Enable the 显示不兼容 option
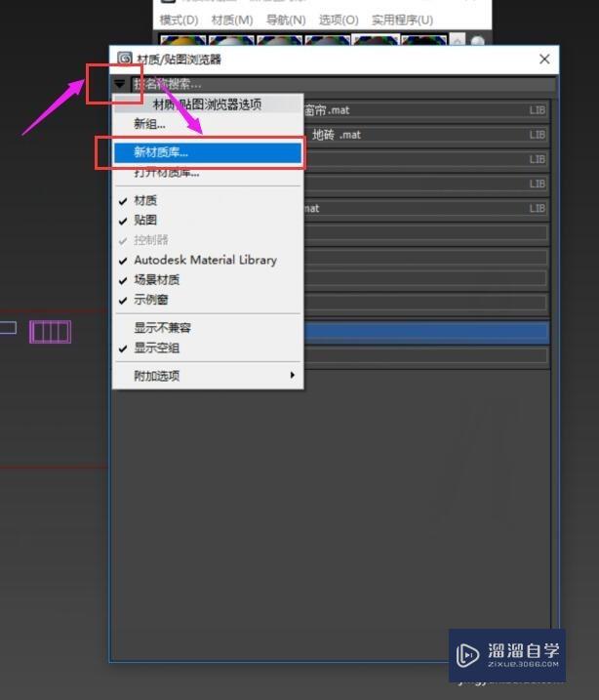This screenshot has height=700, width=599. coord(208,328)
